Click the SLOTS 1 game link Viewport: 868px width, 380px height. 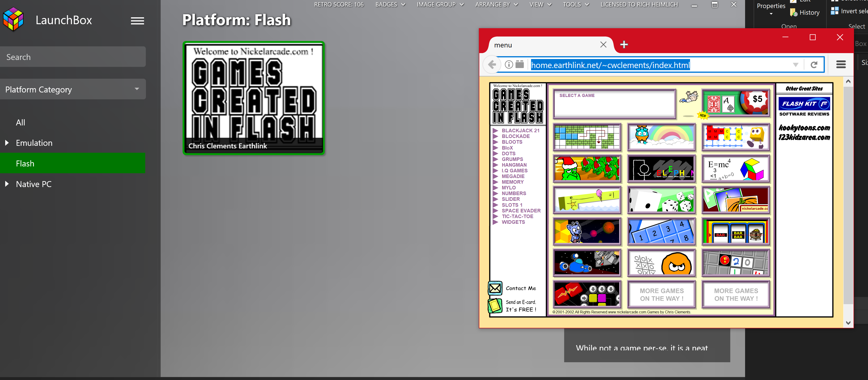[512, 205]
